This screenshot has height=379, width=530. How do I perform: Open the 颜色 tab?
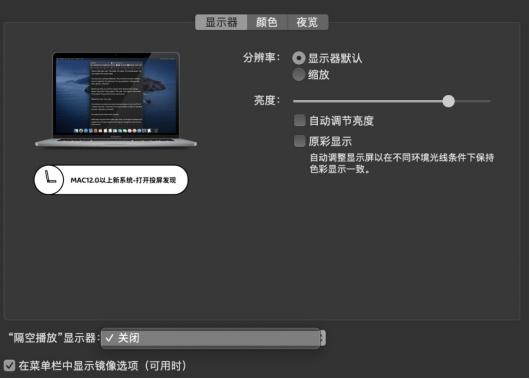(x=267, y=22)
